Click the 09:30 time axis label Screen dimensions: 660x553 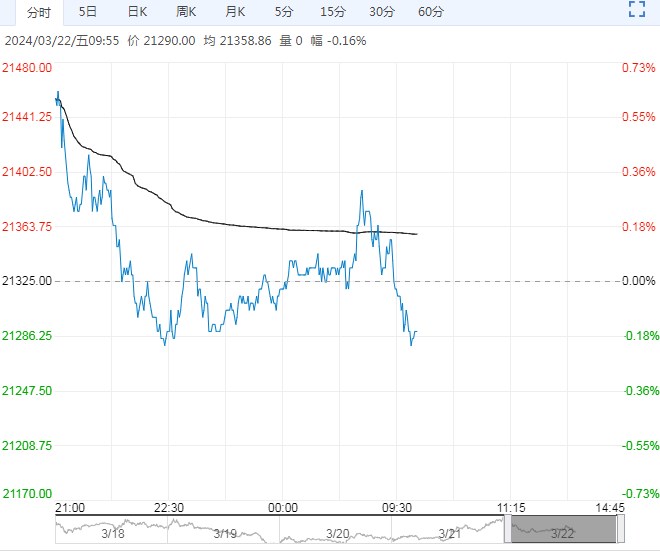(397, 508)
